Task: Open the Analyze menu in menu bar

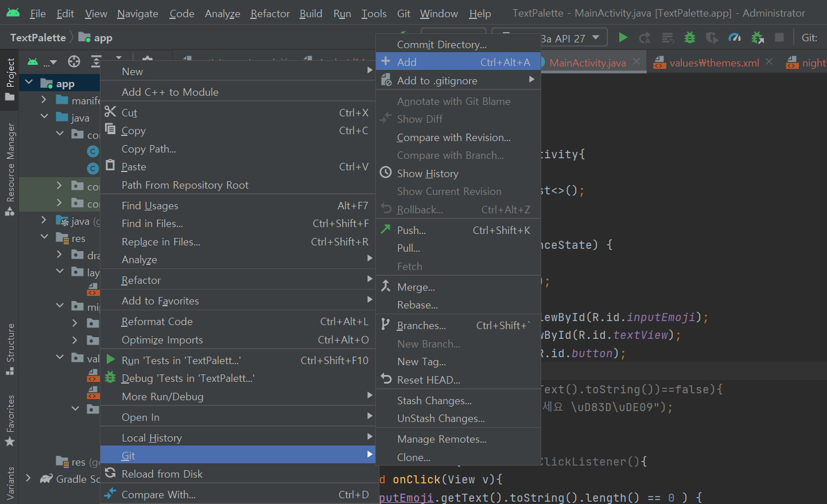Action: 223,13
